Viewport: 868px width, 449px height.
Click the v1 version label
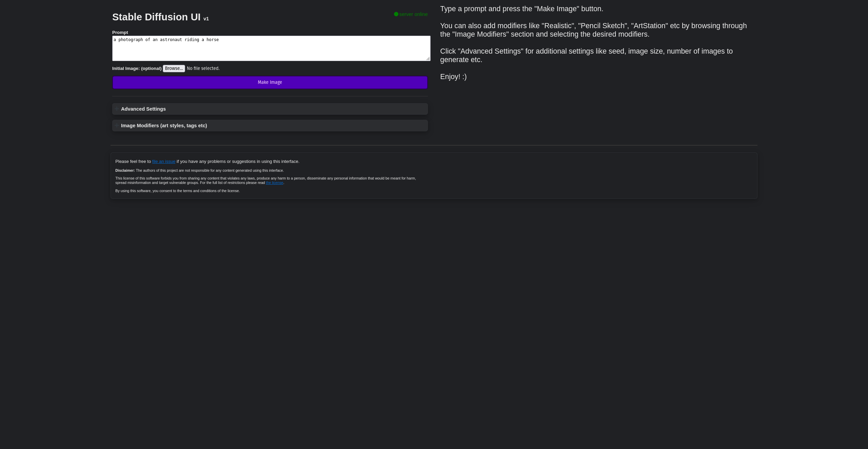[206, 19]
